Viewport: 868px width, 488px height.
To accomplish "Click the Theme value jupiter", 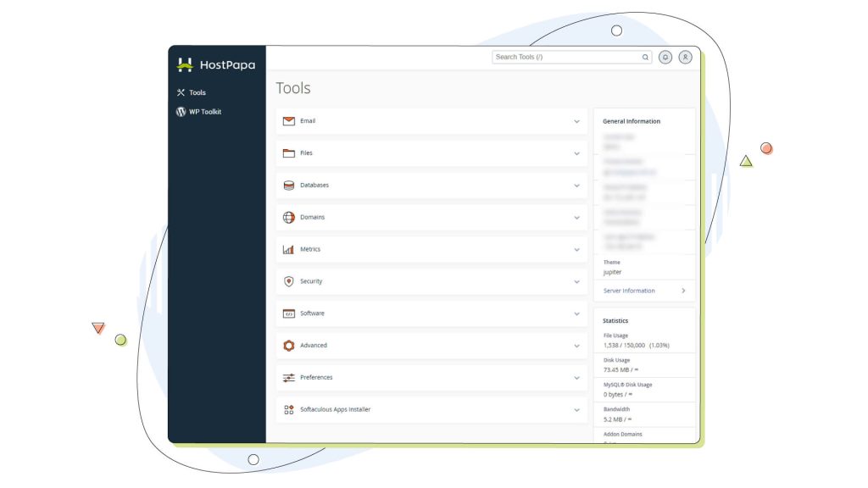I will coord(612,272).
